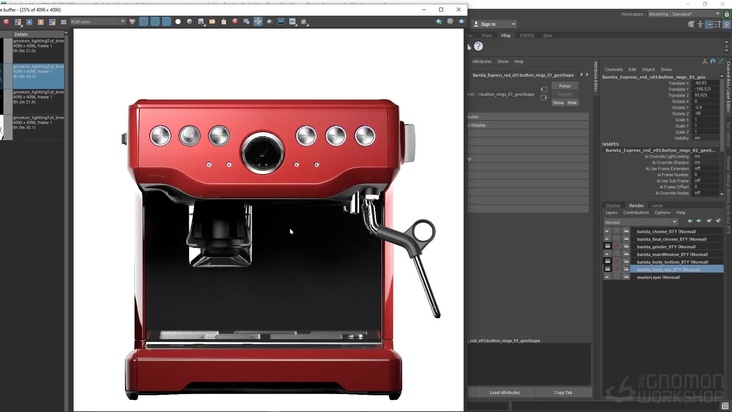Image resolution: width=732 pixels, height=412 pixels.
Task: Open the Channels menu in Channel Box
Action: tap(613, 69)
